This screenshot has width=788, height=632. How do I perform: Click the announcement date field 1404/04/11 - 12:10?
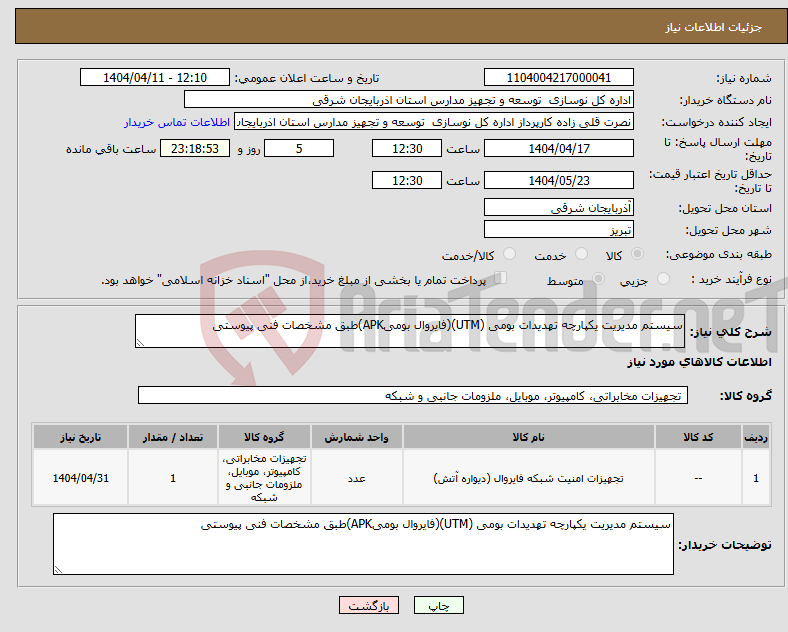point(155,77)
